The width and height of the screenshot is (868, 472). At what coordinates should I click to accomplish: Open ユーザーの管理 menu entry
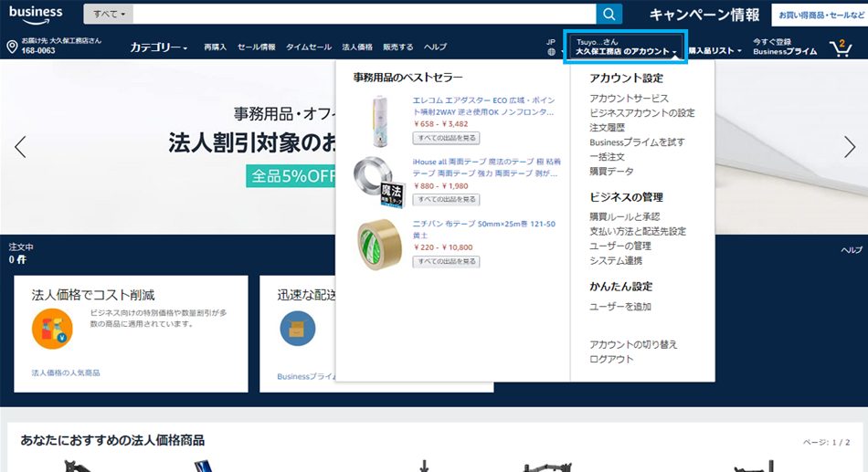[x=620, y=246]
